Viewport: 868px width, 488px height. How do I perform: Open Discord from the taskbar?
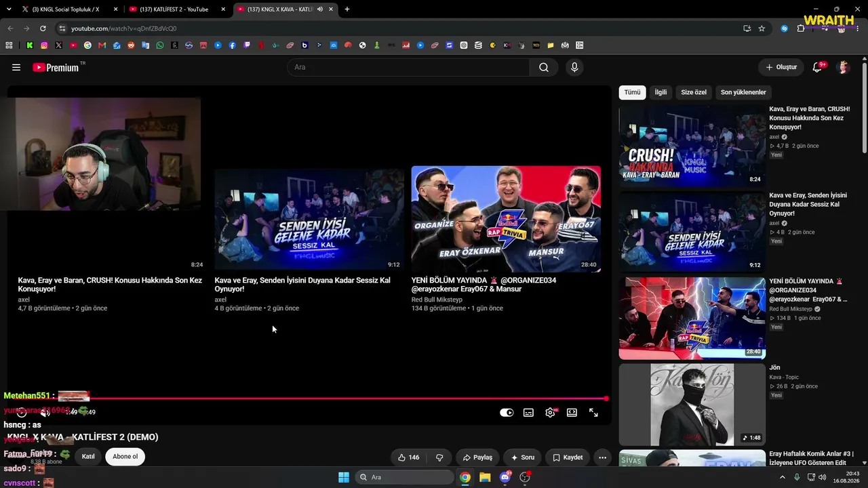505,477
